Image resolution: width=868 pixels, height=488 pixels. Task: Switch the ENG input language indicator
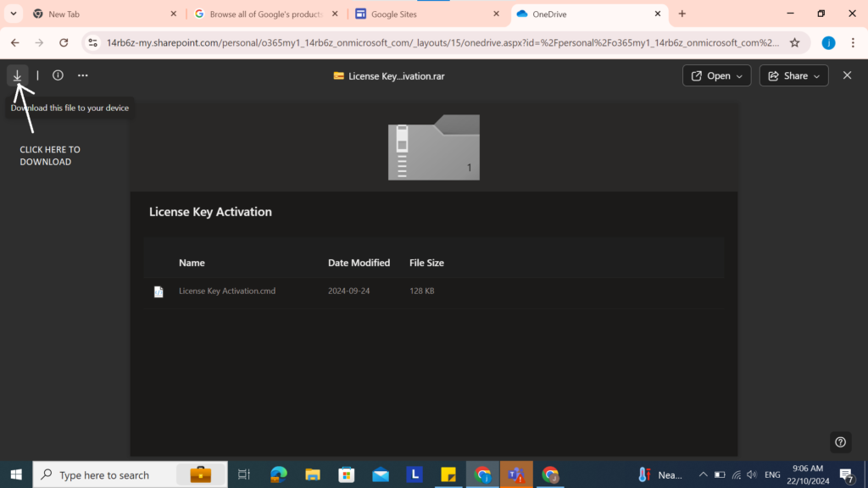pos(772,474)
